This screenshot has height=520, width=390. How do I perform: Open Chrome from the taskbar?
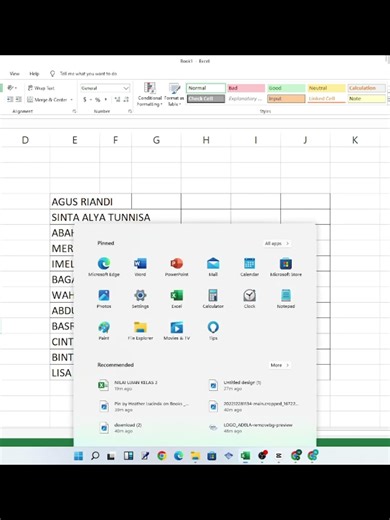tap(162, 455)
